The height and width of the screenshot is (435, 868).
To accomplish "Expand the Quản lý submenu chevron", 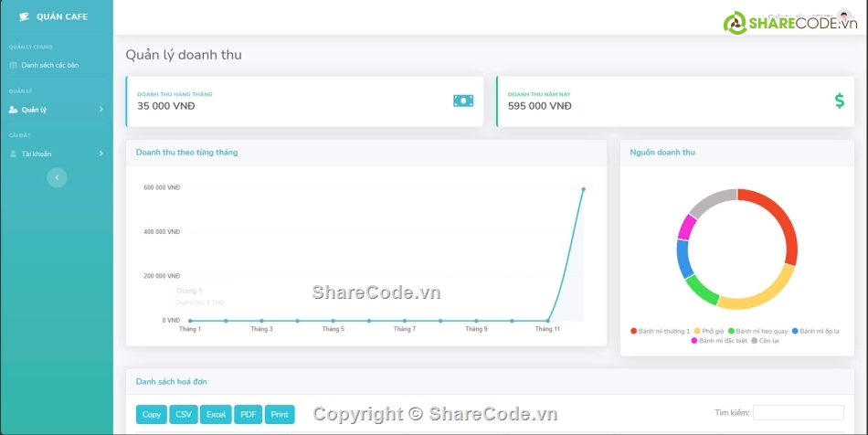I will [x=101, y=110].
